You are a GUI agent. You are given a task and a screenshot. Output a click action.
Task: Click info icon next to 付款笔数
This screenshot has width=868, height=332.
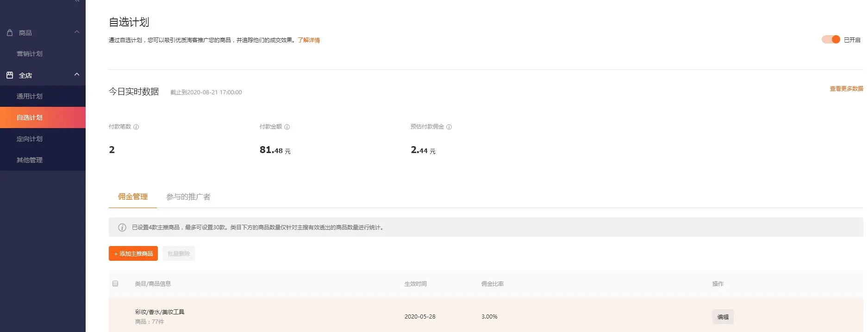click(x=136, y=127)
